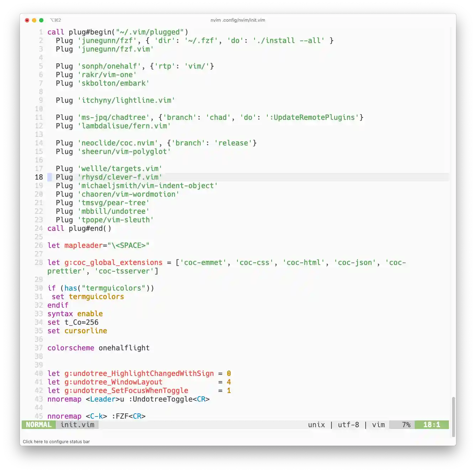The height and width of the screenshot is (472, 476).
Task: Click the 'rakr/vim-one' plugin string
Action: pos(107,75)
